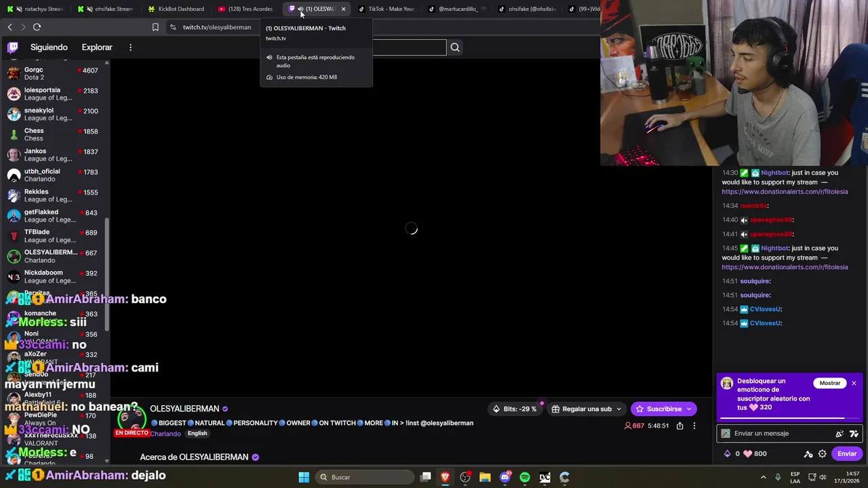Open Gorgc channel in sidebar

point(53,73)
